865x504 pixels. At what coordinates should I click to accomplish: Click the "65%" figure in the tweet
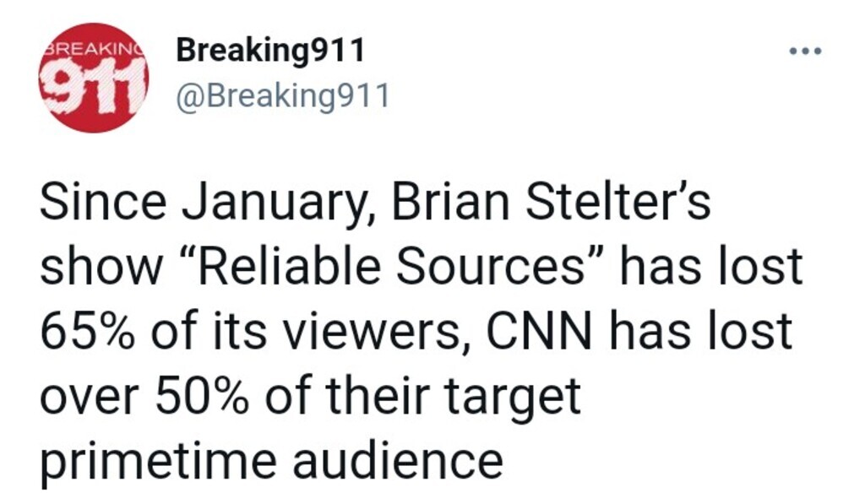(90, 332)
